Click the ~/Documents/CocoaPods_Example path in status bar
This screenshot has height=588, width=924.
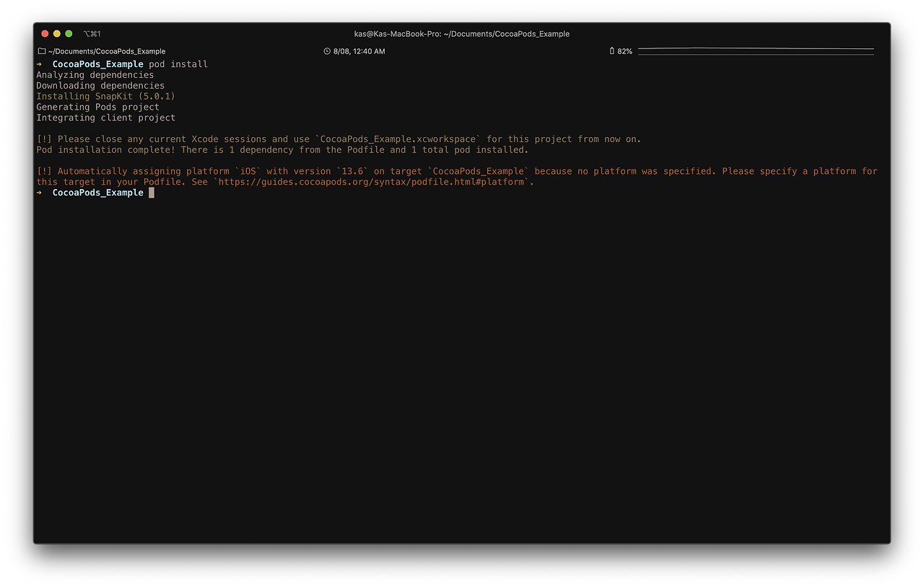[x=107, y=51]
